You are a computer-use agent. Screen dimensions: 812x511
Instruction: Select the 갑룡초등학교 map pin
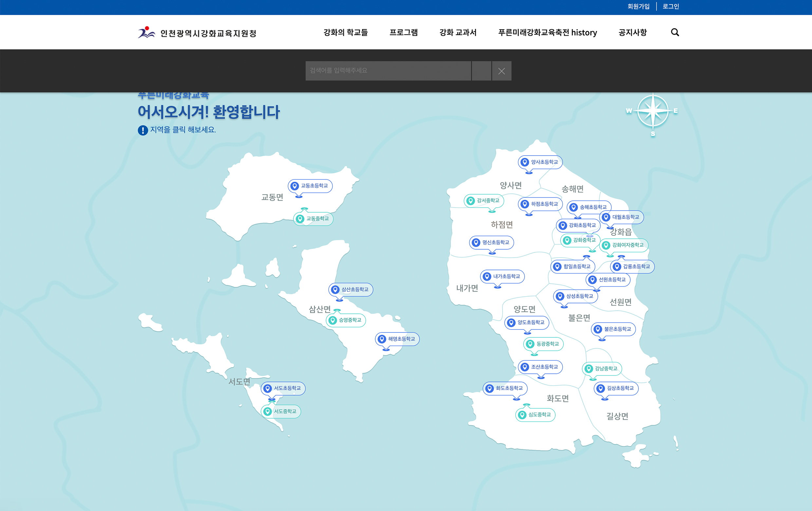pos(632,266)
